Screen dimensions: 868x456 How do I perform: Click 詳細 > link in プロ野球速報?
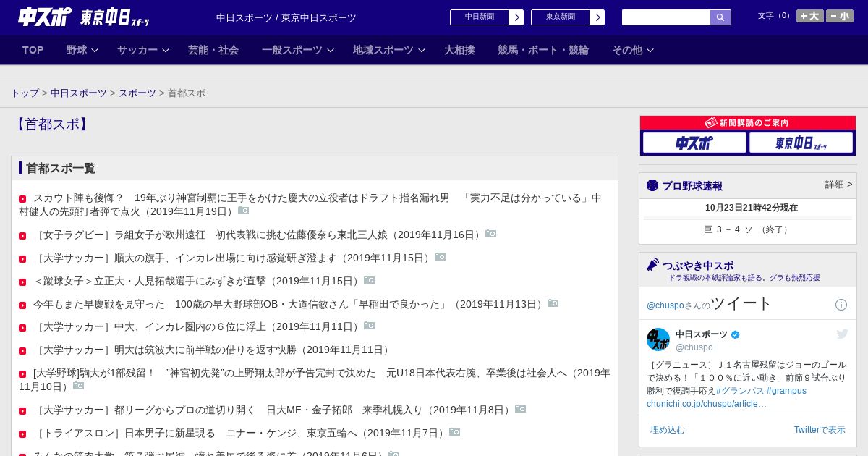(839, 185)
